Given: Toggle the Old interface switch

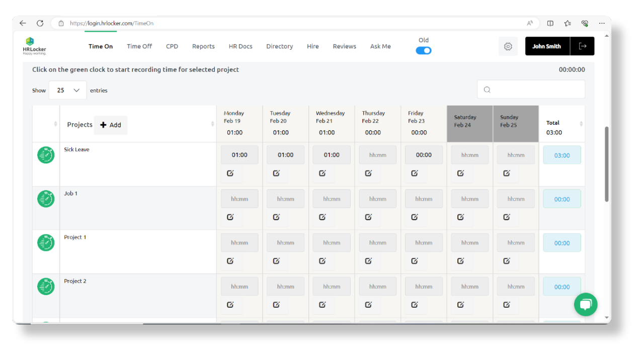Looking at the screenshot, I should (x=423, y=50).
